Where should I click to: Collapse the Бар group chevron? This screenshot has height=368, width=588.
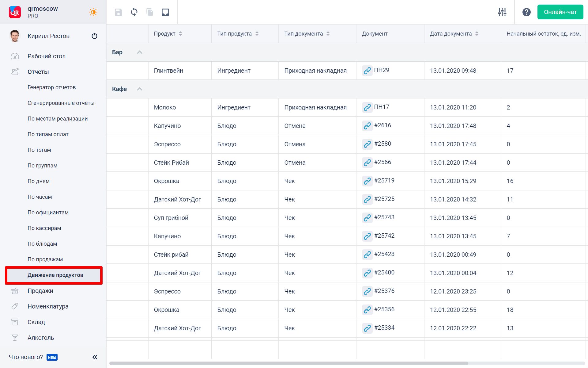140,52
